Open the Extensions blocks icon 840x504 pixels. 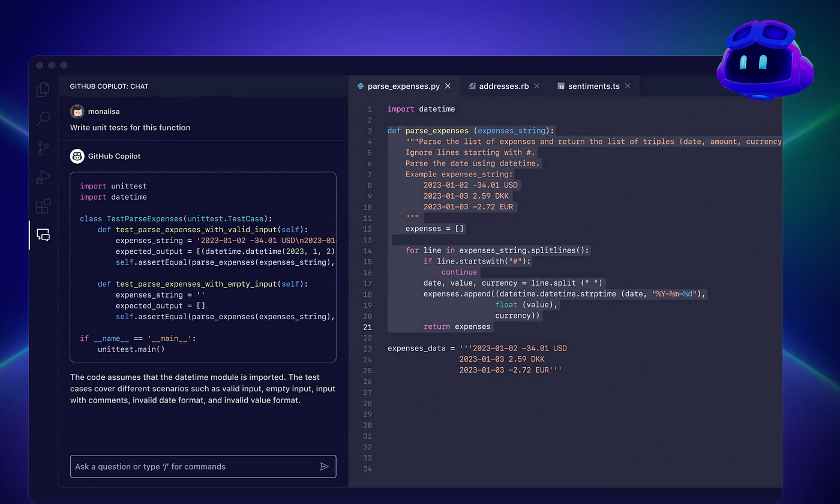tap(43, 206)
